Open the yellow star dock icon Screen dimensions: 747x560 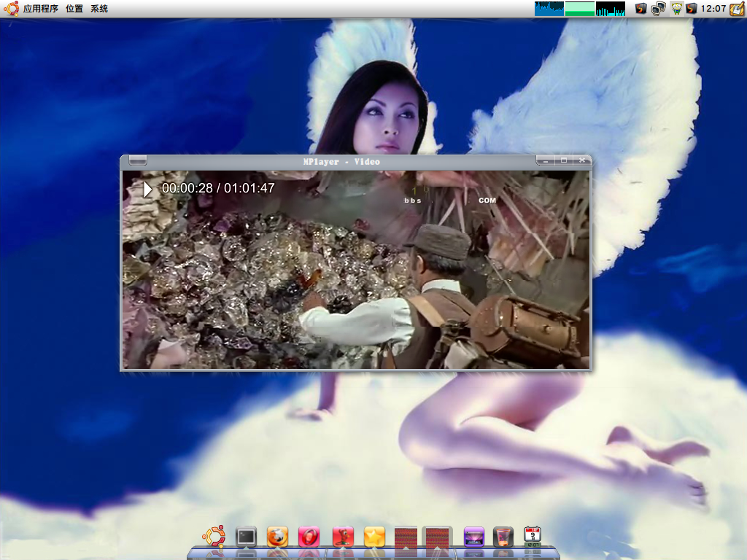[374, 537]
